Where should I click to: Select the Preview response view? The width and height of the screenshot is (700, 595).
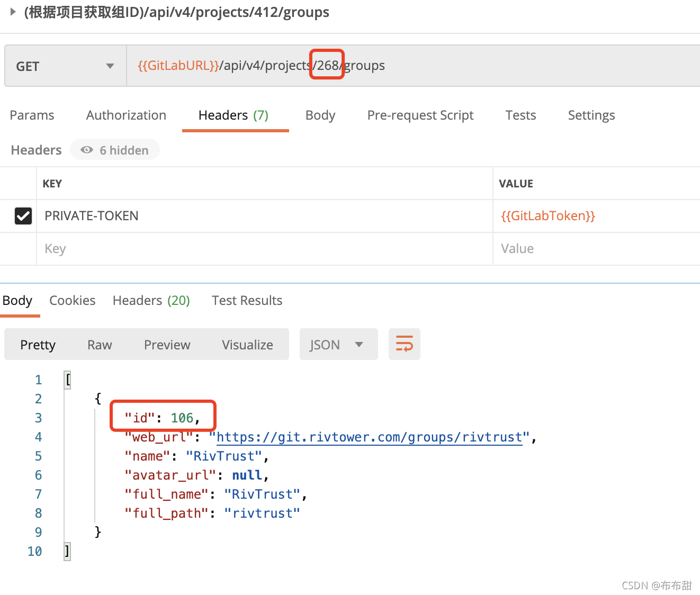167,345
